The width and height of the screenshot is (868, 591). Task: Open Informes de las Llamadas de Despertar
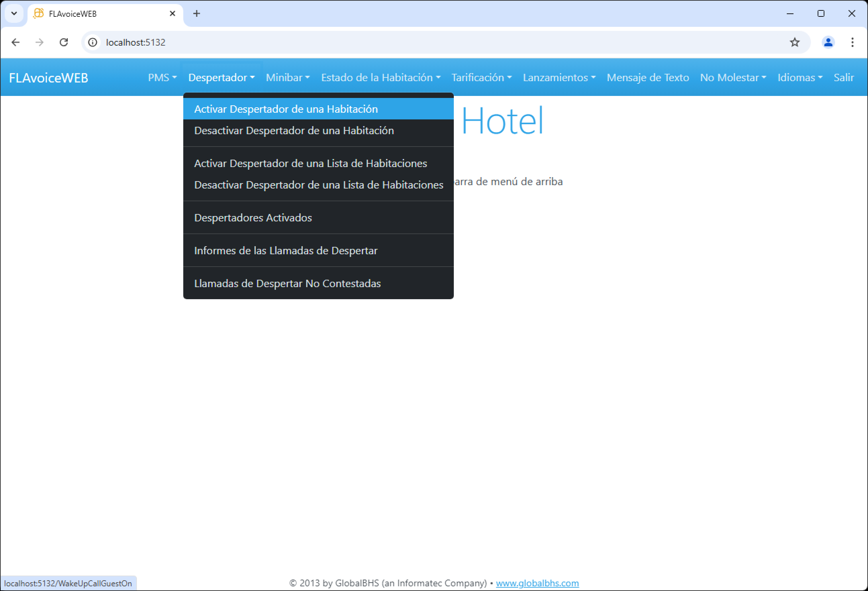[x=286, y=251]
